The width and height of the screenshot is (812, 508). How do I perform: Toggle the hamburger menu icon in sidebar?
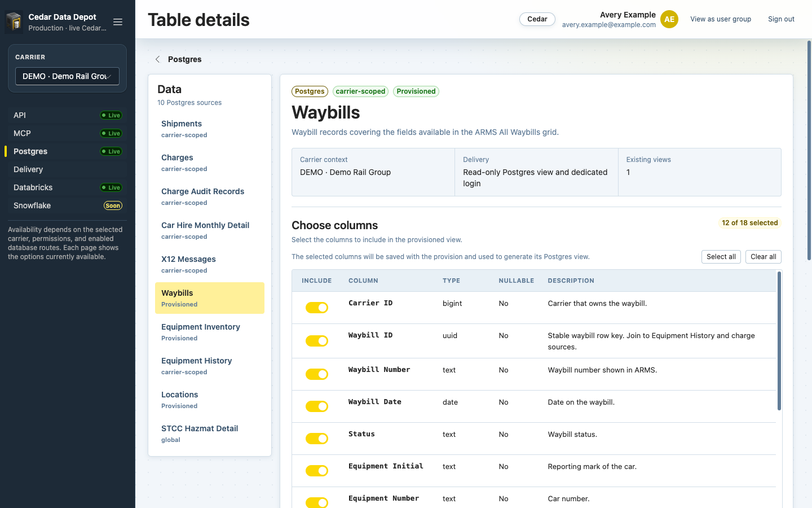(118, 22)
